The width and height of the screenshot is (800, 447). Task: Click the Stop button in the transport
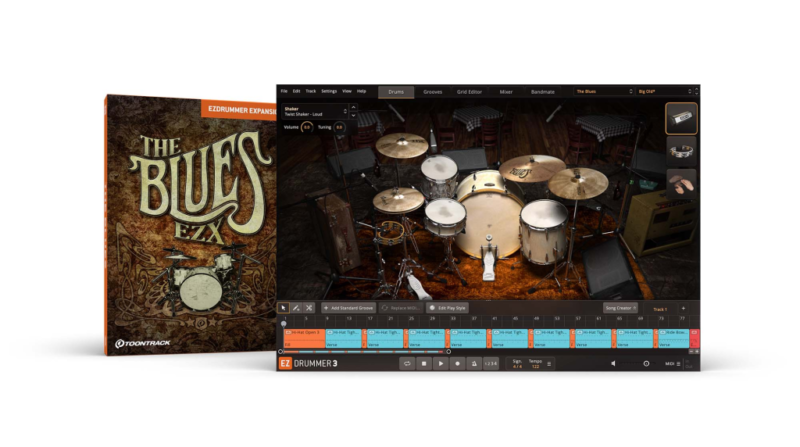coord(424,364)
